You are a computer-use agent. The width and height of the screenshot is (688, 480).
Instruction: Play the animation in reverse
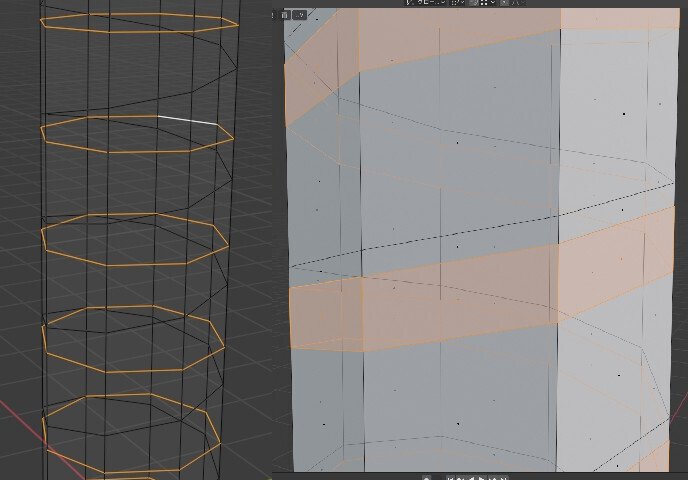click(x=472, y=478)
